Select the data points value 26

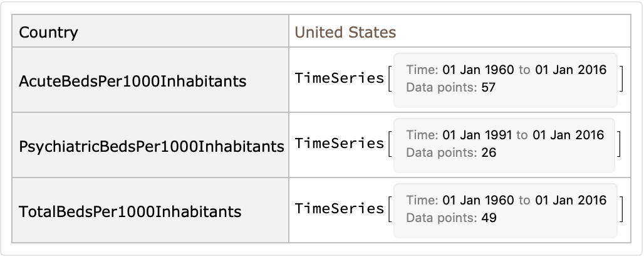coord(488,153)
